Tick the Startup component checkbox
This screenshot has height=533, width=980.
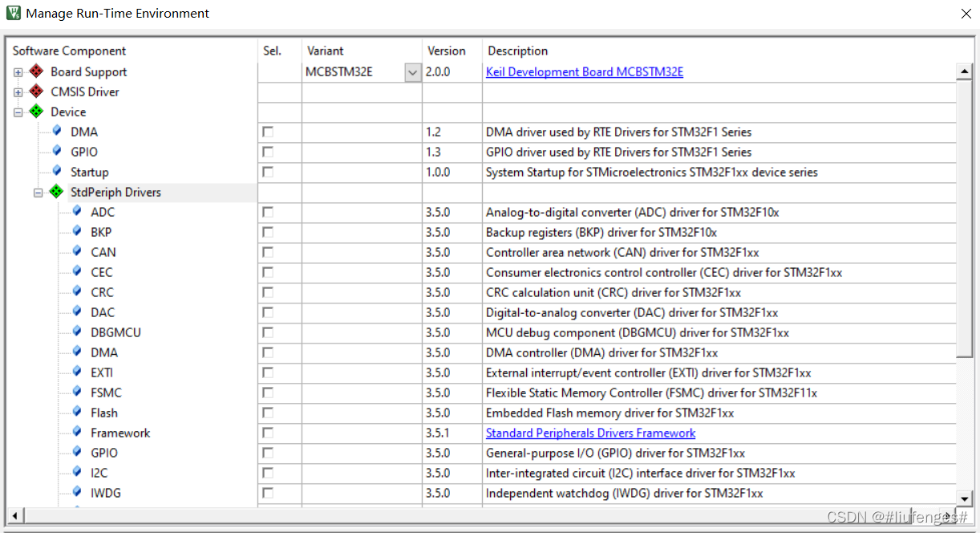click(x=268, y=172)
